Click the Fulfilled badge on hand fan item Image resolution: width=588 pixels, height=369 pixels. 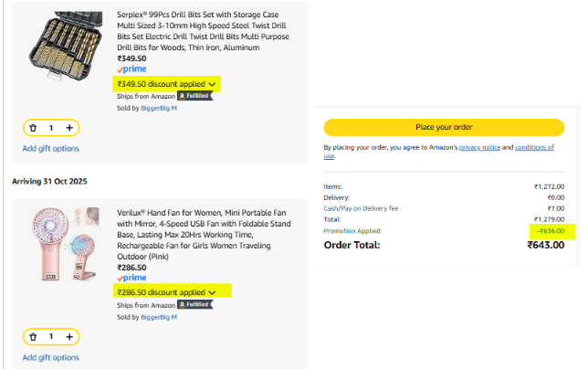[194, 304]
